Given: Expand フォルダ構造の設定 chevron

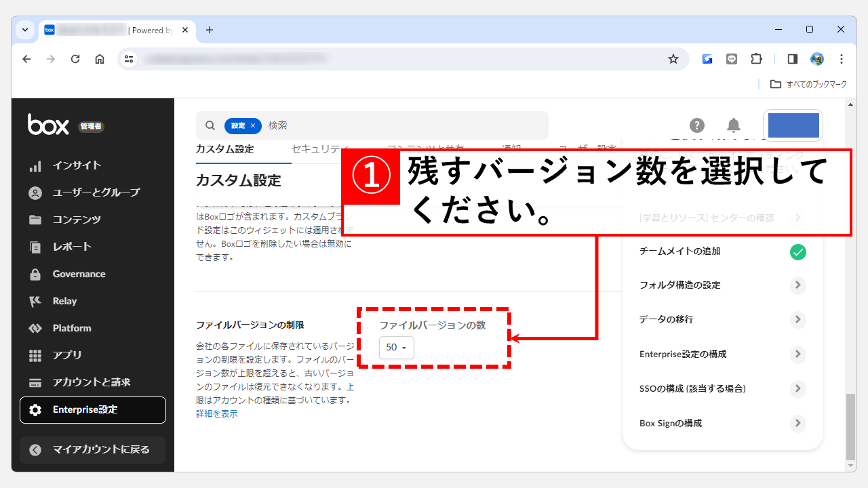Looking at the screenshot, I should click(798, 285).
